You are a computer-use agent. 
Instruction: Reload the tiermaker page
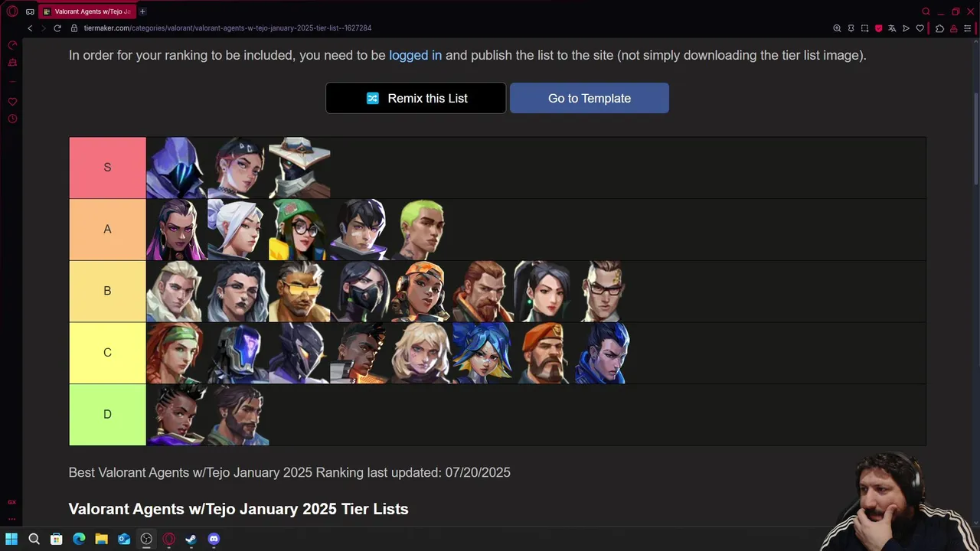(x=57, y=28)
